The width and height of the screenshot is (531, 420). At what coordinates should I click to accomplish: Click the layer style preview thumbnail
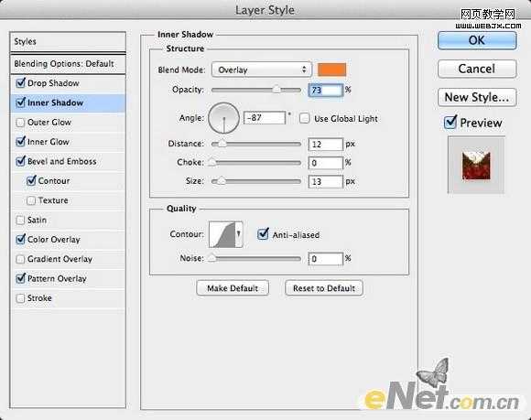point(476,165)
